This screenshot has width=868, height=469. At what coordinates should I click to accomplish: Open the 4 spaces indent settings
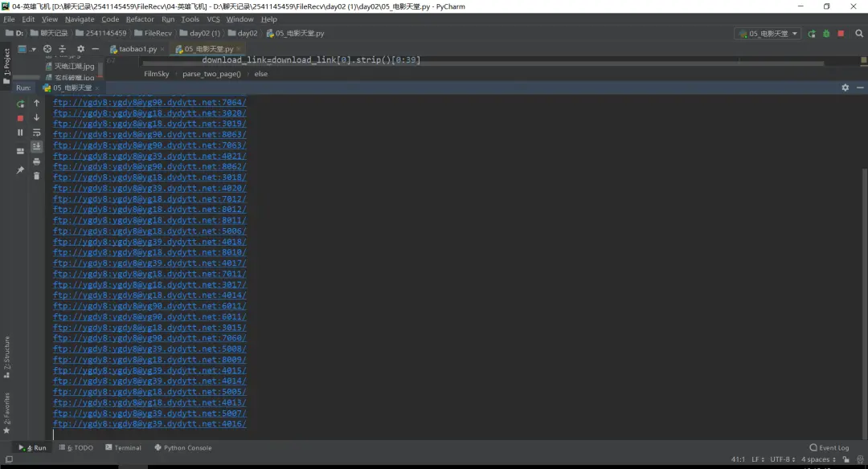[x=818, y=459]
